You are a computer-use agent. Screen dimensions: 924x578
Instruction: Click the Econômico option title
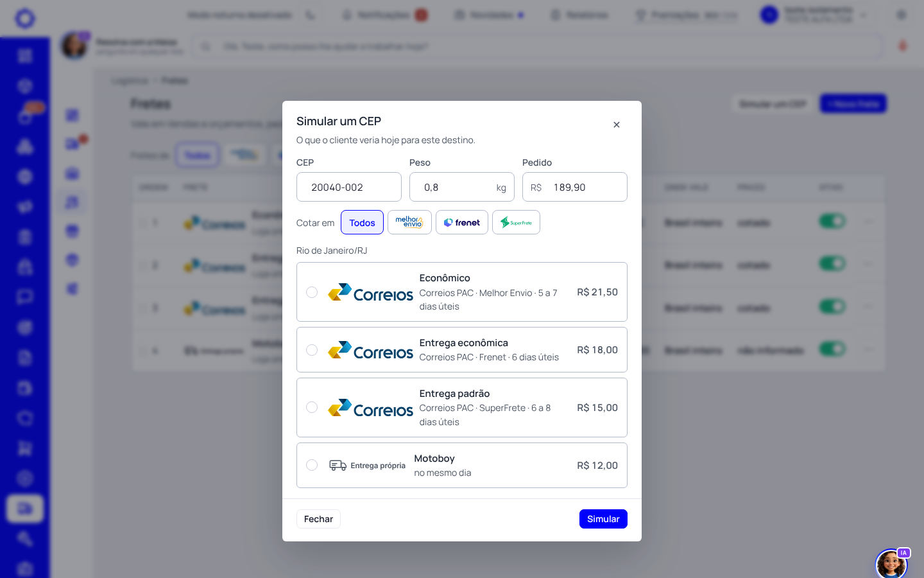[x=445, y=278]
